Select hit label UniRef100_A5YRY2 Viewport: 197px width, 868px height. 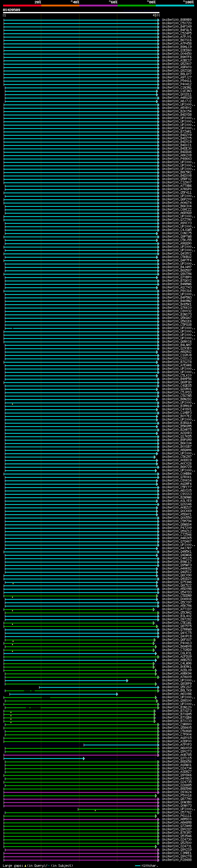pos(176,108)
